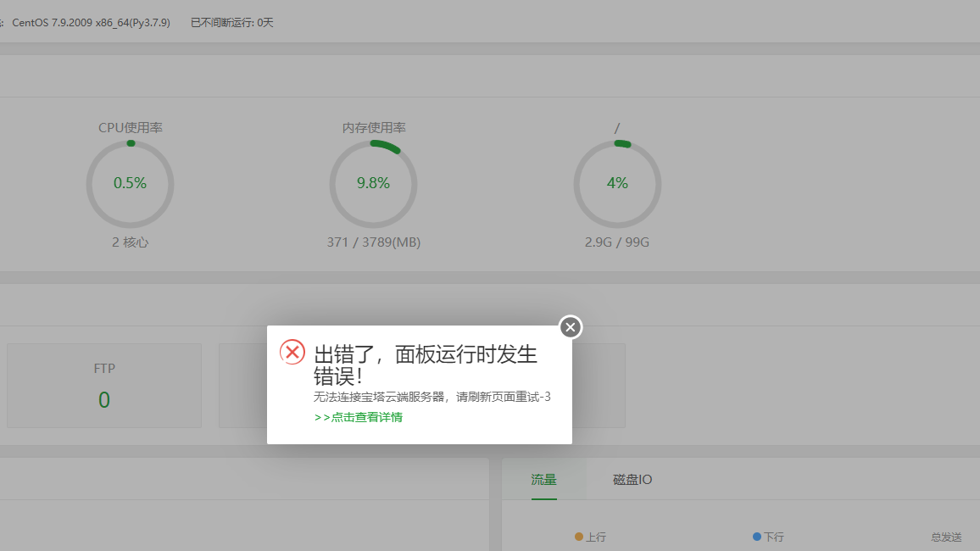Viewport: 980px width, 551px height.
Task: Click the CPU使用率 label
Action: coord(130,127)
